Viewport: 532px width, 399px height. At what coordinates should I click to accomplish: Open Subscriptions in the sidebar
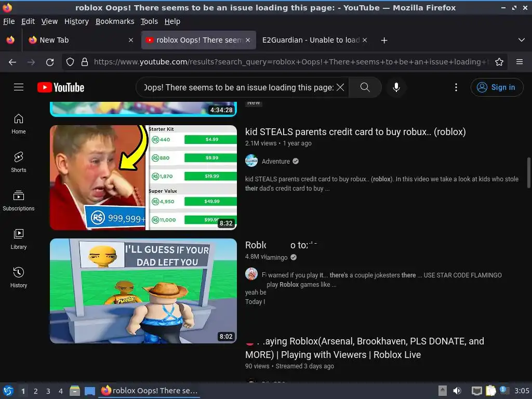[19, 201]
